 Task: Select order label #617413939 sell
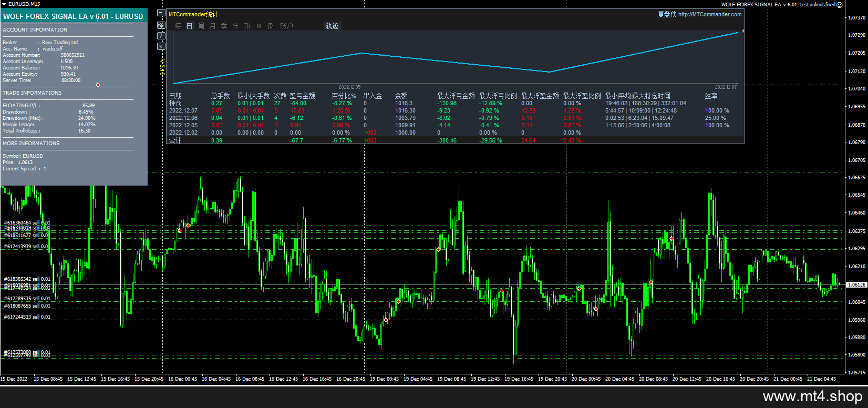tap(26, 246)
